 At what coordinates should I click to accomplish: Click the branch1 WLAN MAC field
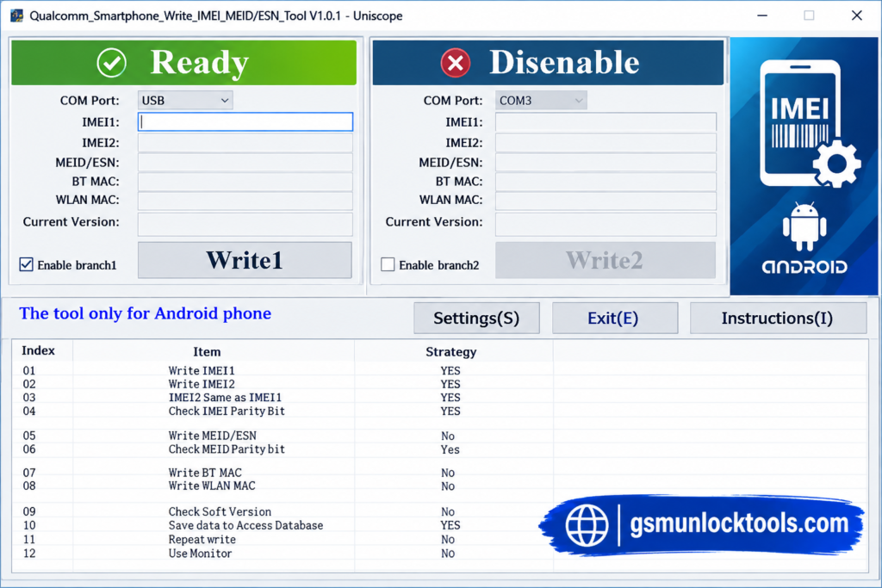click(x=245, y=200)
